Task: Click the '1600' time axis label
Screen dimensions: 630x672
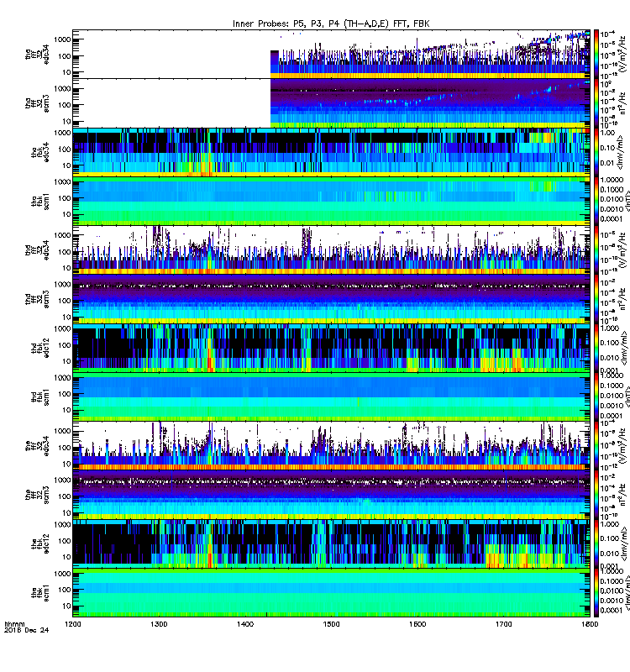Action: (417, 624)
